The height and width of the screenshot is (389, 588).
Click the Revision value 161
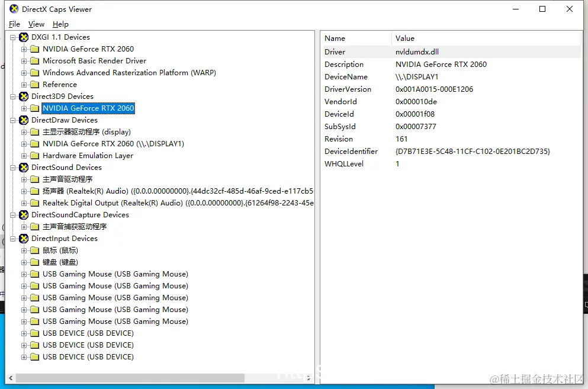point(401,139)
